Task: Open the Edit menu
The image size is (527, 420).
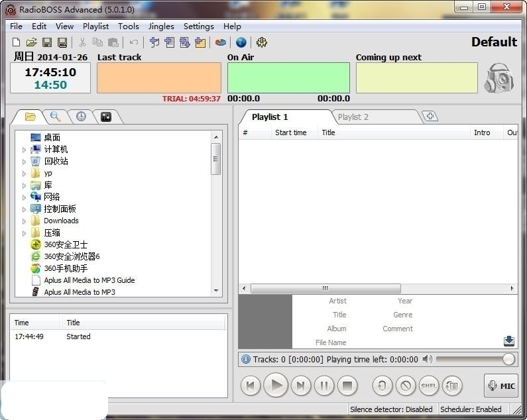Action: (39, 26)
